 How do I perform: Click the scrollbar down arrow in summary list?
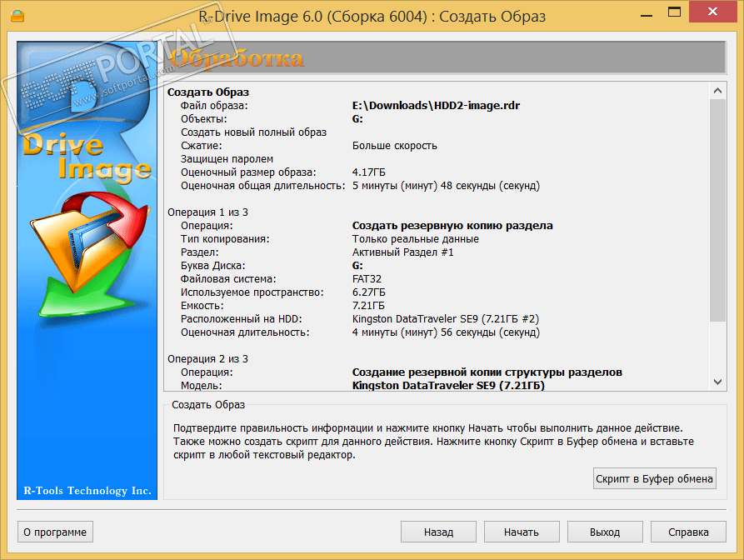pyautogui.click(x=717, y=382)
